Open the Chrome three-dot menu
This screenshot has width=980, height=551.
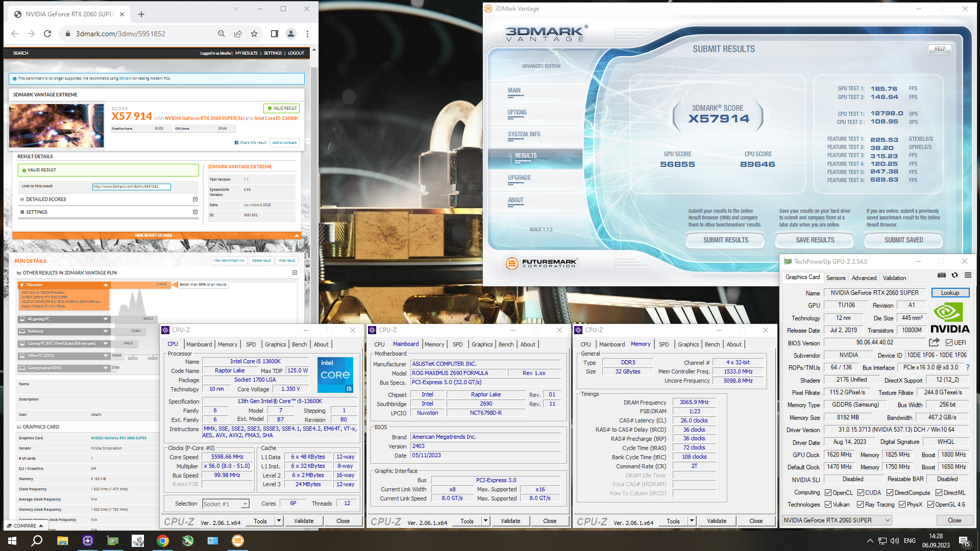click(x=307, y=34)
